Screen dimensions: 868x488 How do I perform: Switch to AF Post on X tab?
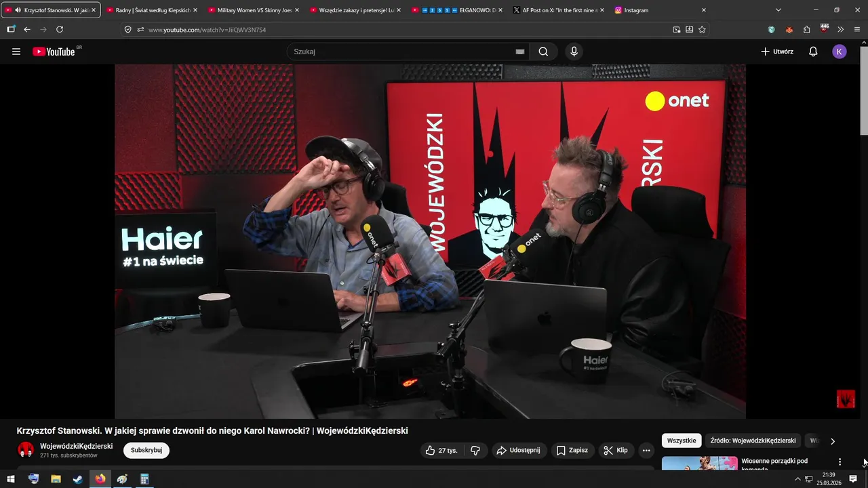(x=557, y=10)
